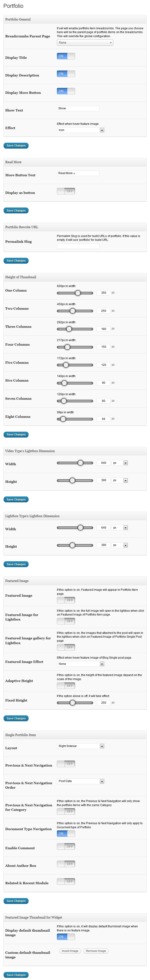Click the One Column height slider handle
This screenshot has height=980, width=150.
(78, 293)
